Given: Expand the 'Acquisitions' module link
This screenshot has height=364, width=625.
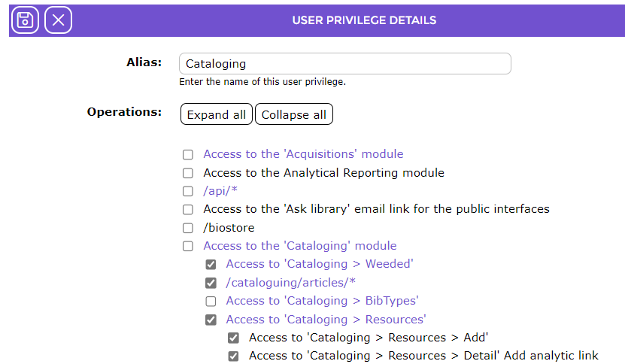Looking at the screenshot, I should pyautogui.click(x=303, y=154).
